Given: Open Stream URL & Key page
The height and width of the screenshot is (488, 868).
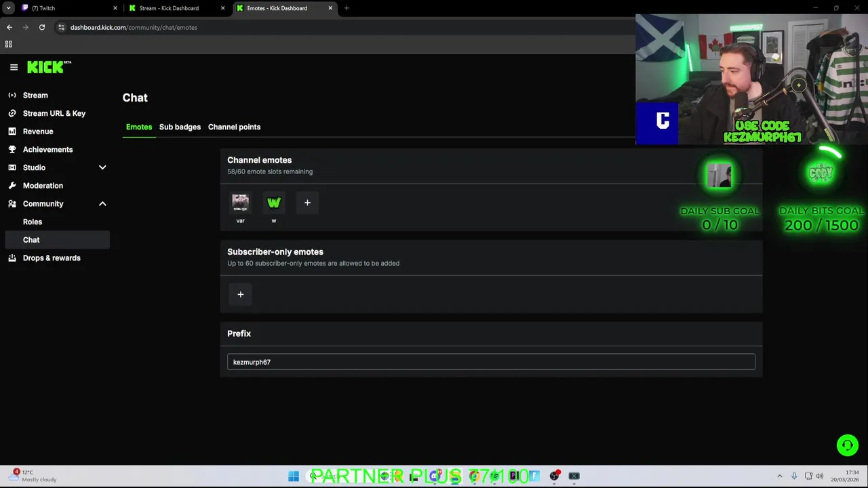Looking at the screenshot, I should (x=54, y=113).
